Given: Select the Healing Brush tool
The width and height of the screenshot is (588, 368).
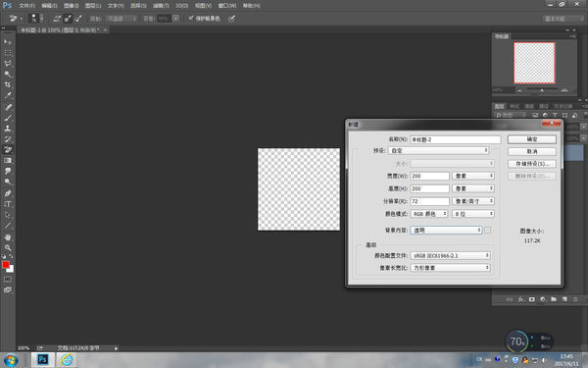Looking at the screenshot, I should pyautogui.click(x=8, y=107).
